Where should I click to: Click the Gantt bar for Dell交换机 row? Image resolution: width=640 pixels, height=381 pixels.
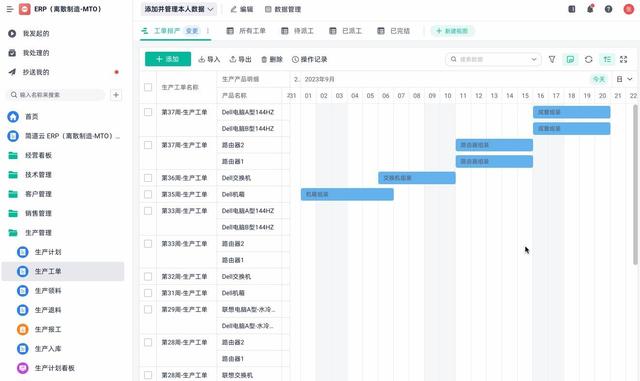click(x=417, y=178)
